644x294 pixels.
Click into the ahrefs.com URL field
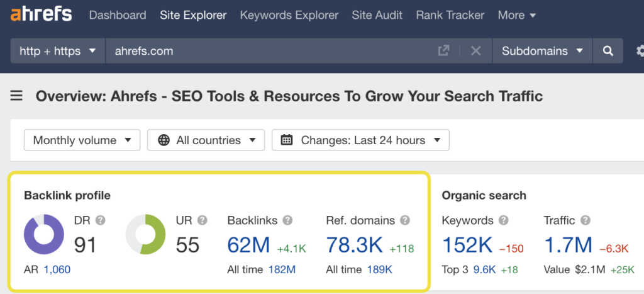point(271,51)
